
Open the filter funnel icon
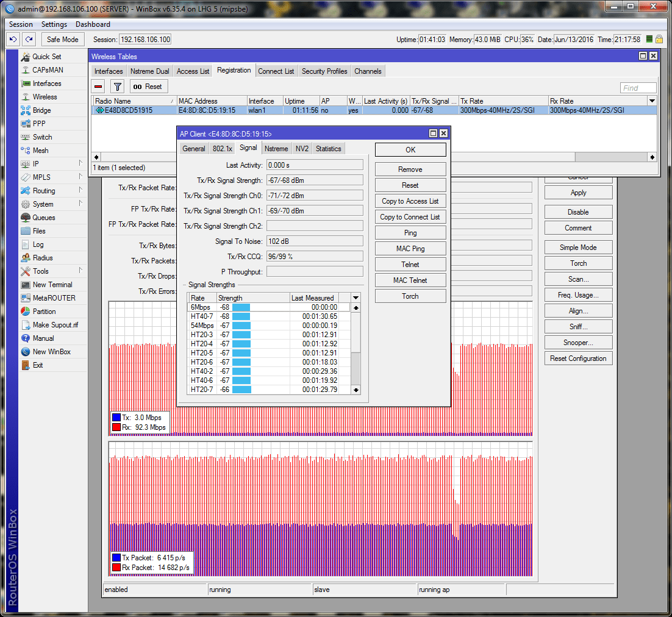[x=118, y=87]
